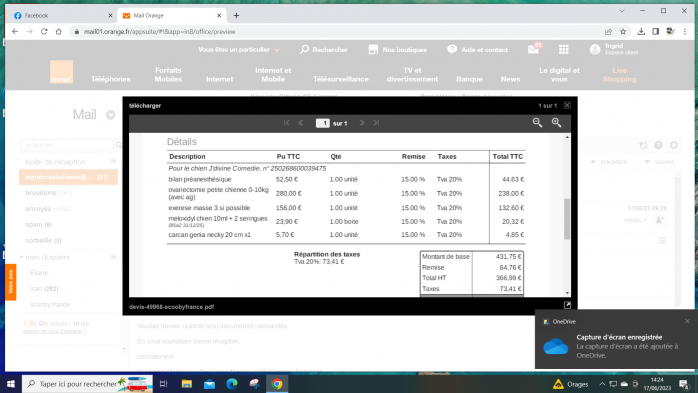Open TV et divertissement menu
The height and width of the screenshot is (393, 698).
click(x=412, y=74)
